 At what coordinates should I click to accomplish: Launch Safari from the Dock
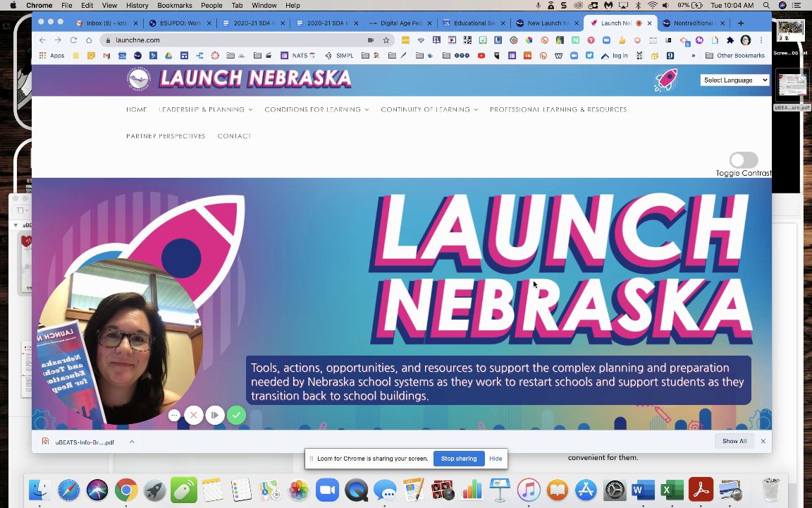tap(68, 490)
